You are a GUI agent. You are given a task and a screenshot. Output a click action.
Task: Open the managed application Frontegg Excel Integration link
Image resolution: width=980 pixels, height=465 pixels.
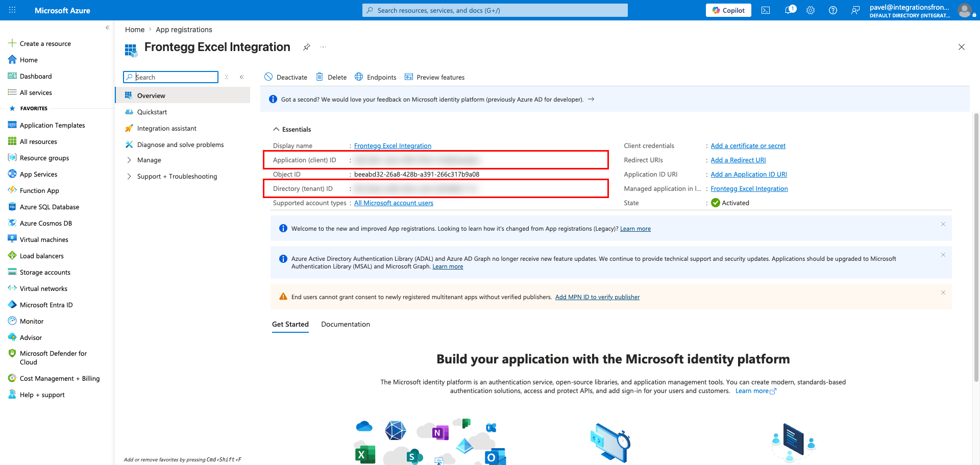click(749, 188)
